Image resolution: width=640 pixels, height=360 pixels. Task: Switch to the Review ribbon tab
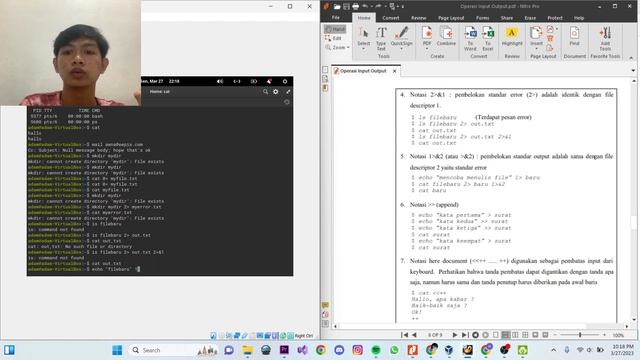click(418, 18)
